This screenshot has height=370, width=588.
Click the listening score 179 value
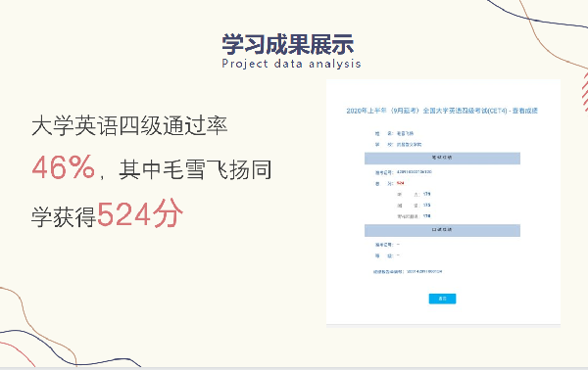[x=426, y=194]
